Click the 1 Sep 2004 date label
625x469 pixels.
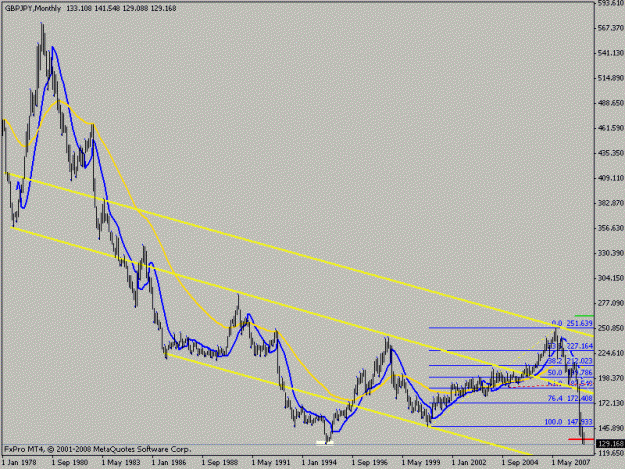(520, 463)
